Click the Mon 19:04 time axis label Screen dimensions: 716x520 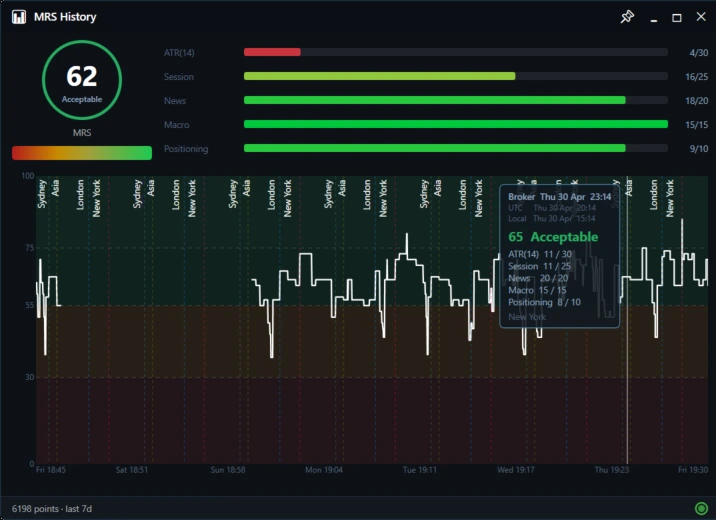[324, 470]
